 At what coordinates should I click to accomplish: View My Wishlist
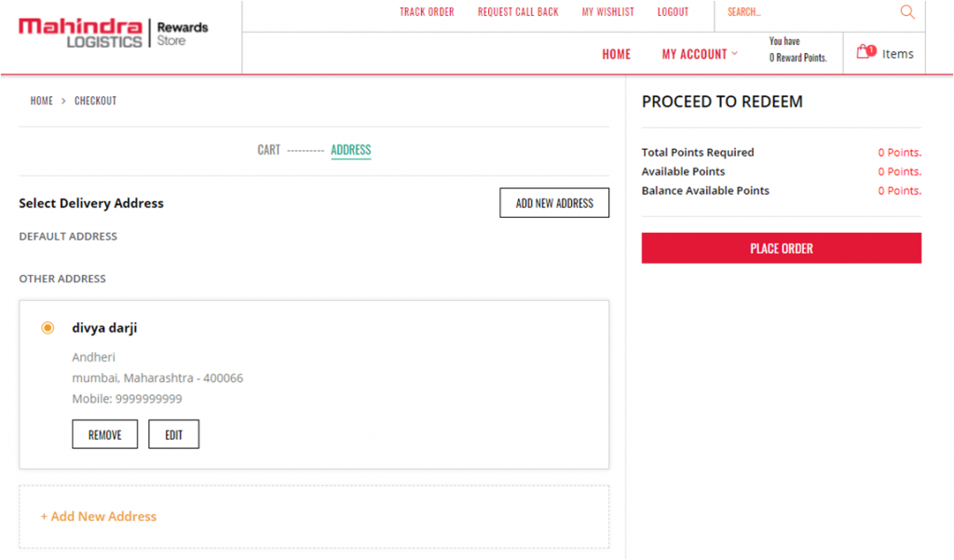coord(607,11)
